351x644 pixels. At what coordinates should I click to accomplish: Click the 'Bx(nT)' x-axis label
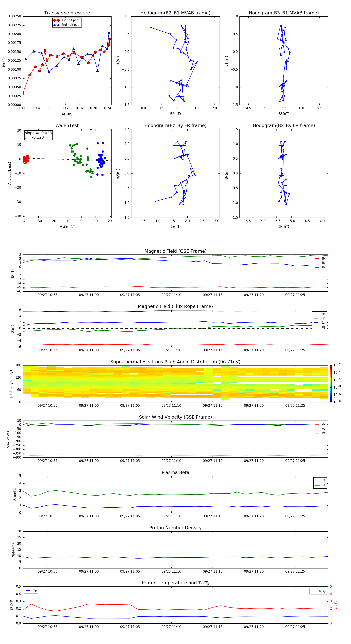[x=284, y=227]
